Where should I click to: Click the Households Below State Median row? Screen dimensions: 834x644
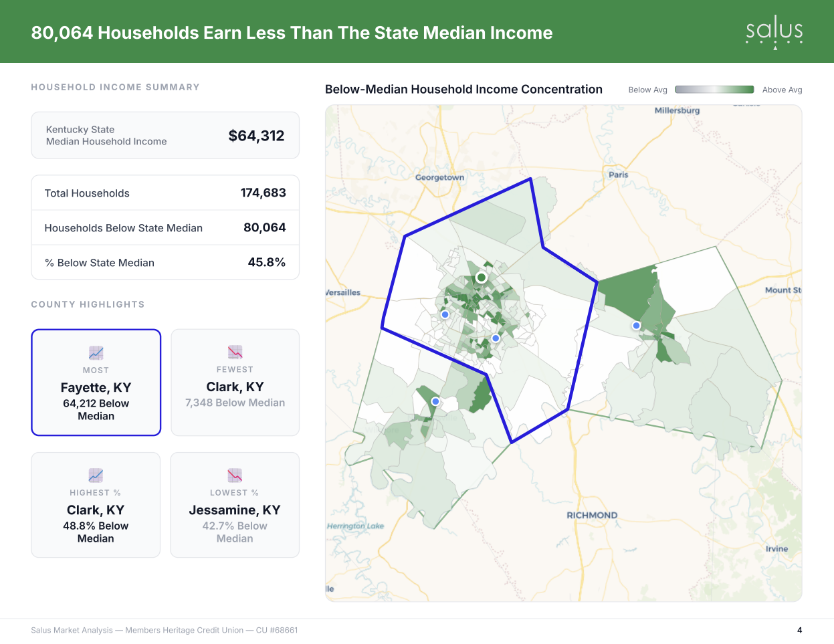(165, 228)
